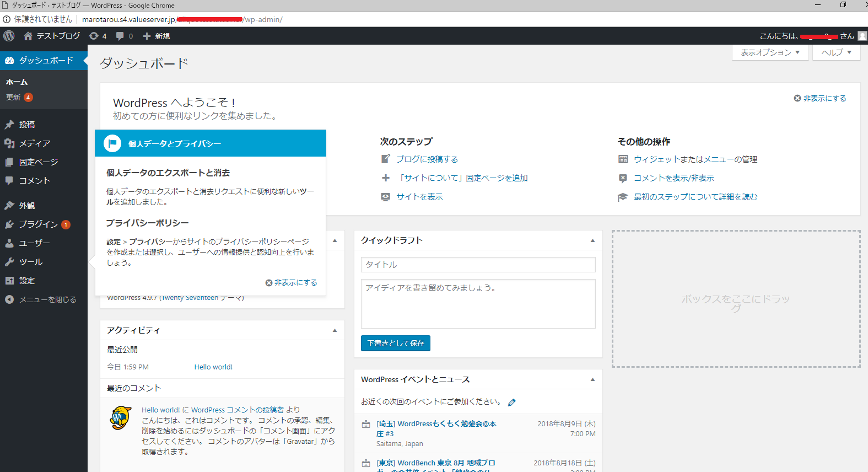Click the icon beside コメントを表示/非表示

[623, 178]
